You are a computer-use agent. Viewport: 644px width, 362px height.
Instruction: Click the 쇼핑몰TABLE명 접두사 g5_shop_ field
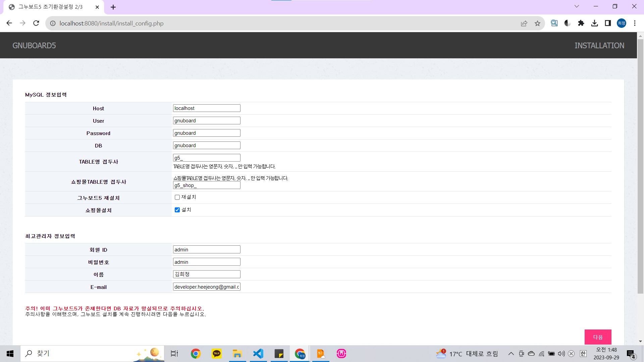click(207, 185)
